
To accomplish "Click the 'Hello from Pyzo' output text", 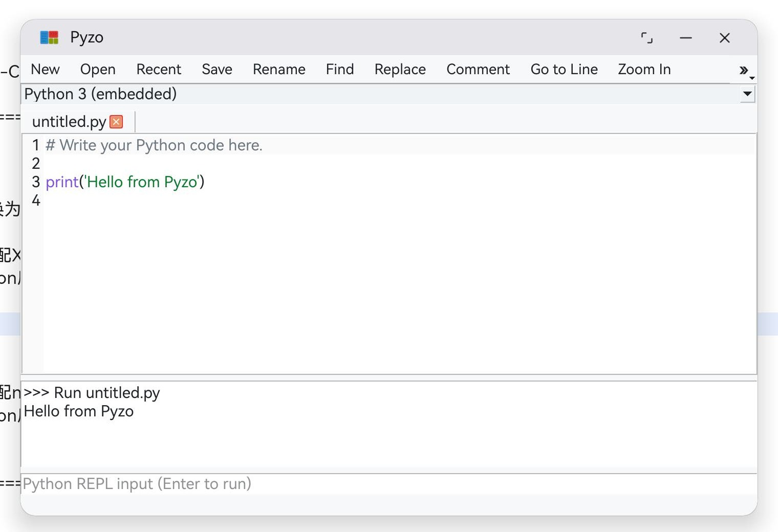I will (x=79, y=411).
